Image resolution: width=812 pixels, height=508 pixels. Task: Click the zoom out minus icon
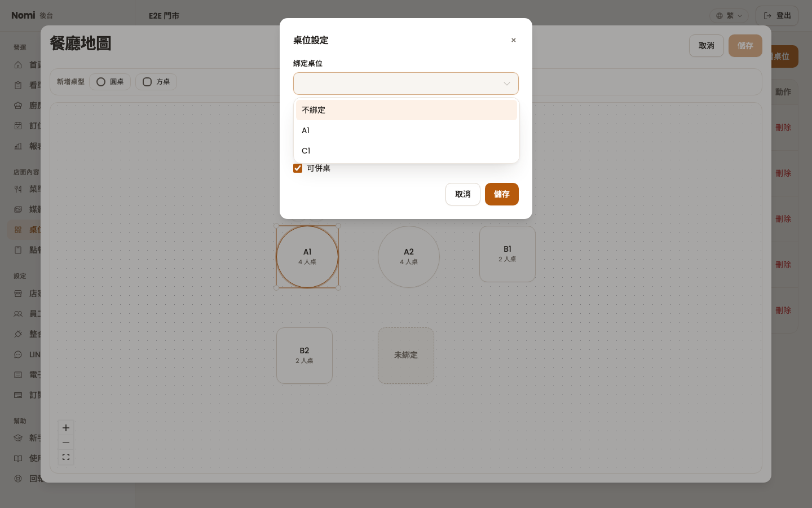(66, 443)
